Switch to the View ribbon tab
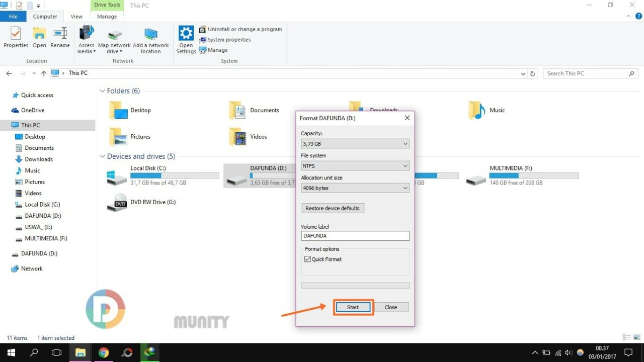This screenshot has width=644, height=362. 76,17
